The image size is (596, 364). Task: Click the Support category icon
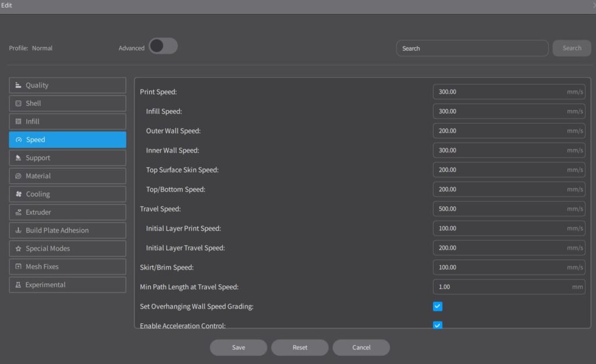(x=18, y=158)
